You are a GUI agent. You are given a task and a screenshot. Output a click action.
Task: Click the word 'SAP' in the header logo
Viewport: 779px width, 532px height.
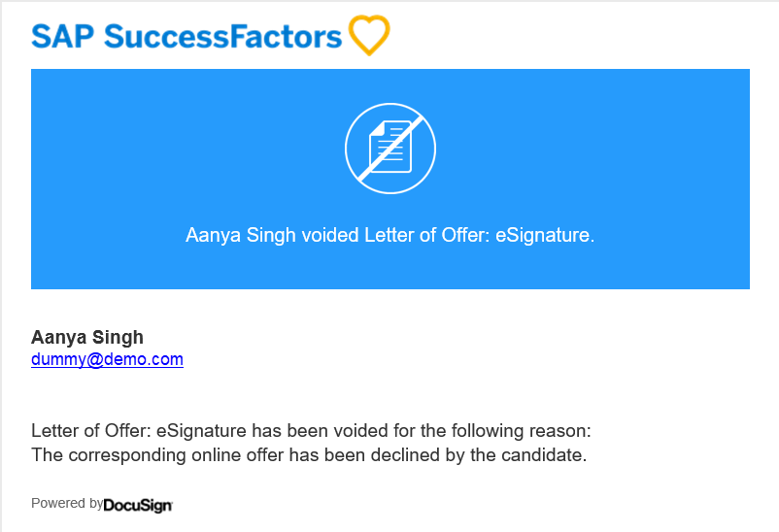coord(62,36)
